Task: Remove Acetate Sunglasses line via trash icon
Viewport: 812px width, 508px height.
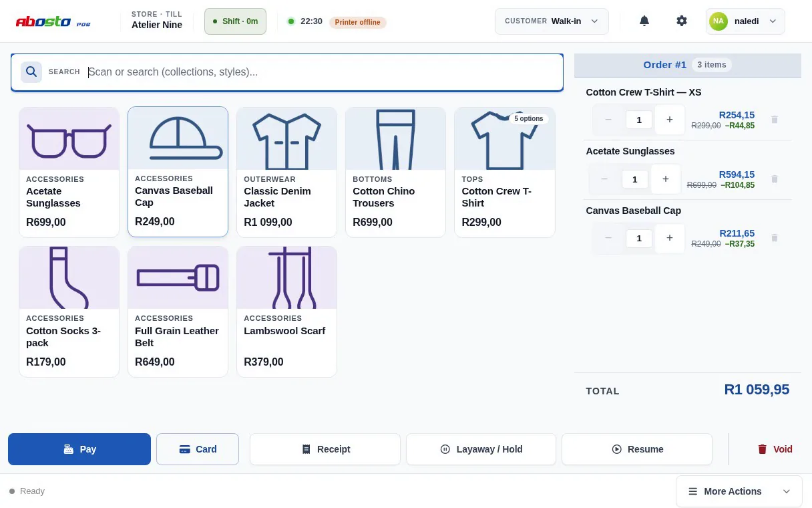Action: [x=775, y=179]
